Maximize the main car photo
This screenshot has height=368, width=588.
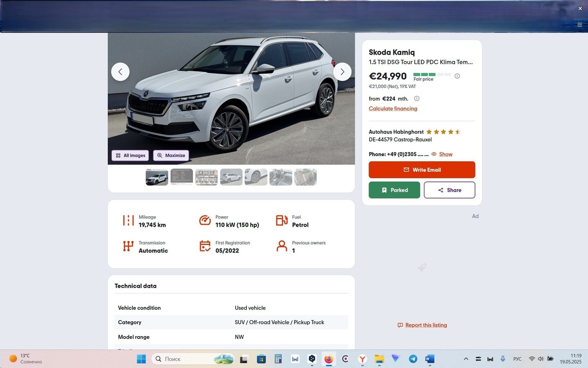[171, 155]
